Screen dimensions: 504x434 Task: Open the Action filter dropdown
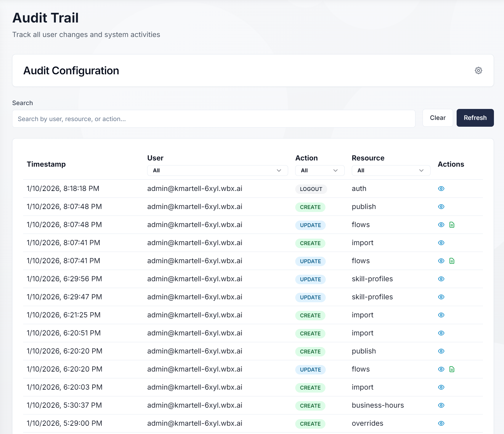tap(320, 170)
